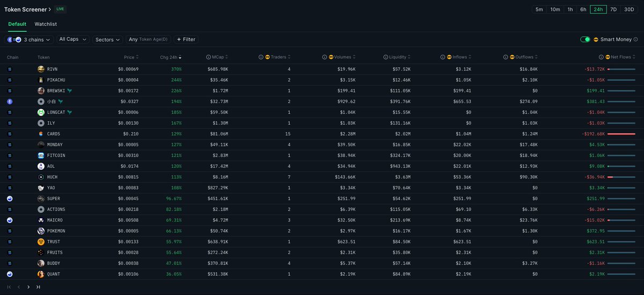Screen dimensions: 644x295
Task: Click the YAO token avatar icon
Action: (x=41, y=188)
